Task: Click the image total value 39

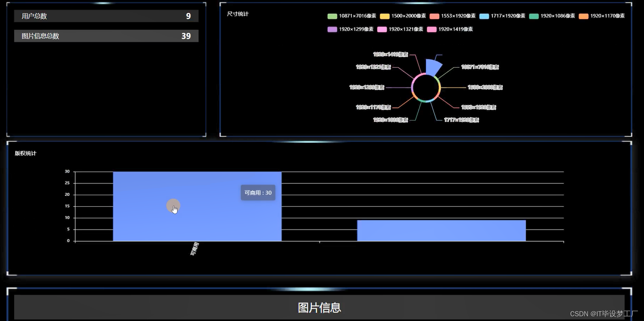Action: pyautogui.click(x=186, y=36)
